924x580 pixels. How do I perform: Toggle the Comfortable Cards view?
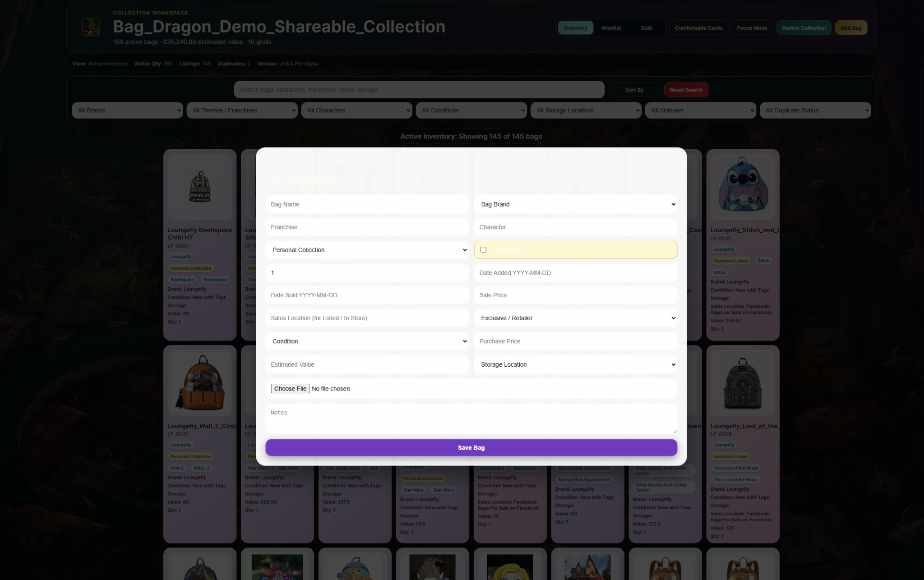(x=698, y=28)
